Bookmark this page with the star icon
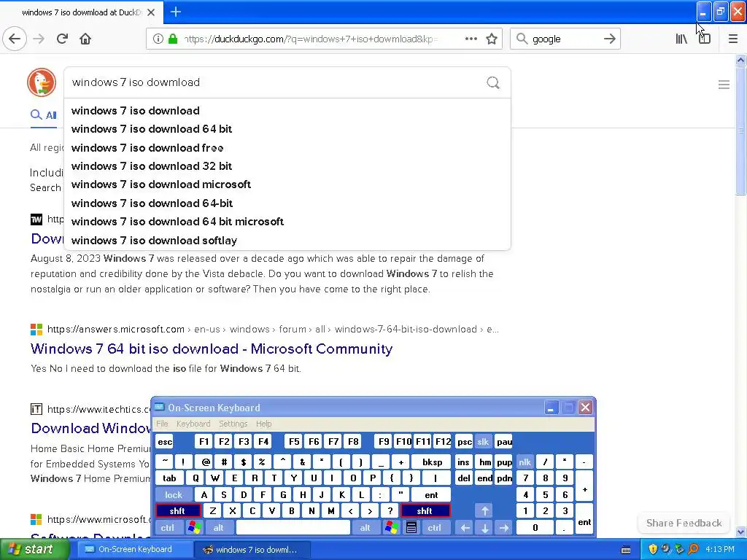 (492, 39)
